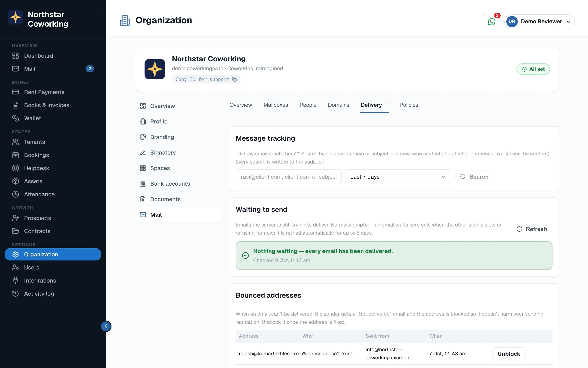Go to Attendance
The width and height of the screenshot is (588, 368).
tap(53, 194)
